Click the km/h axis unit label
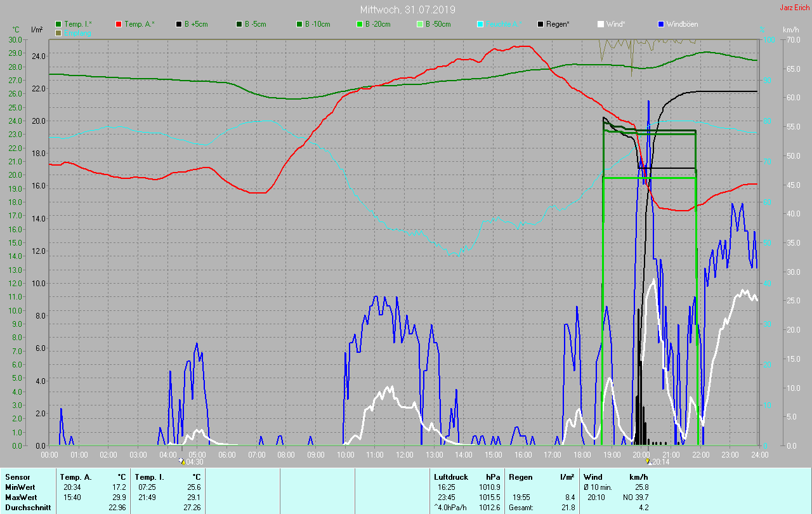The height and width of the screenshot is (514, 812). click(x=790, y=30)
